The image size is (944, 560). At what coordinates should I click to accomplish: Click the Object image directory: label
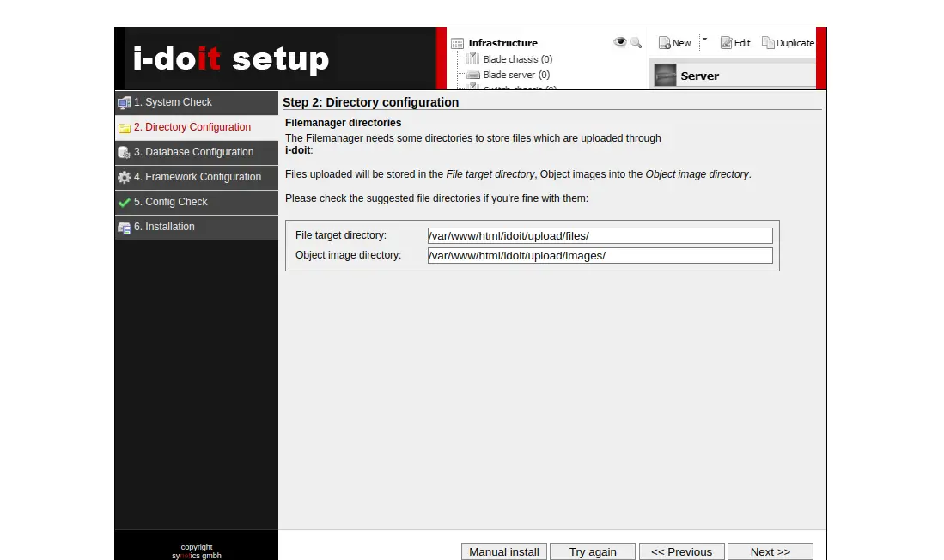pos(348,255)
